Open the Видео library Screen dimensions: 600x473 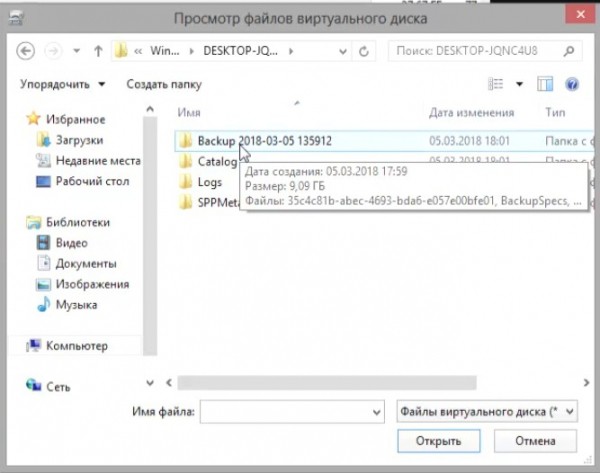point(62,243)
